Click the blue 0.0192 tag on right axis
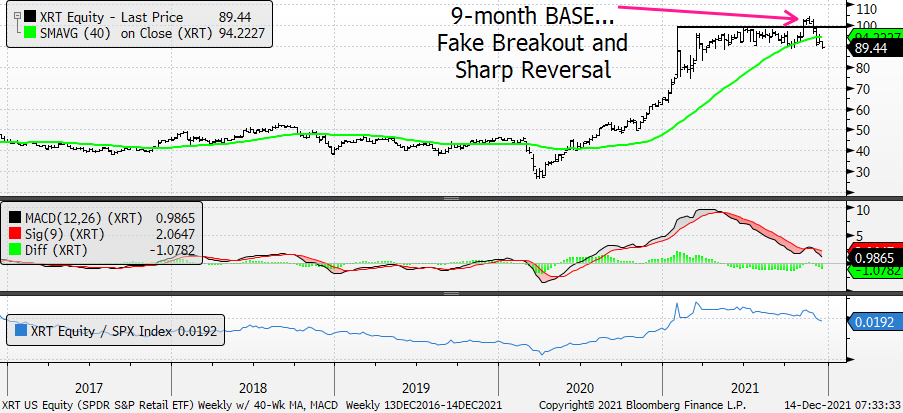Screen dimensions: 903x413 [x=874, y=321]
